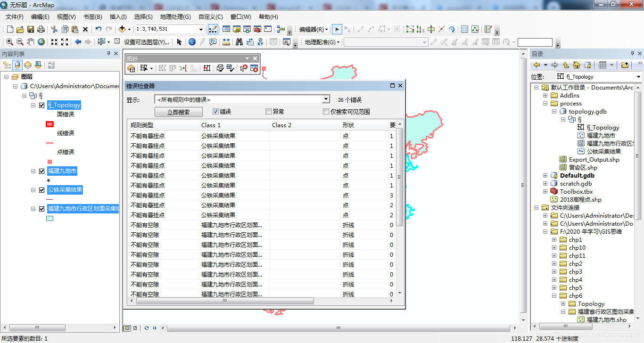This screenshot has height=343, width=644.
Task: Click the Select Topology icon in topology toolbar
Action: tap(132, 69)
